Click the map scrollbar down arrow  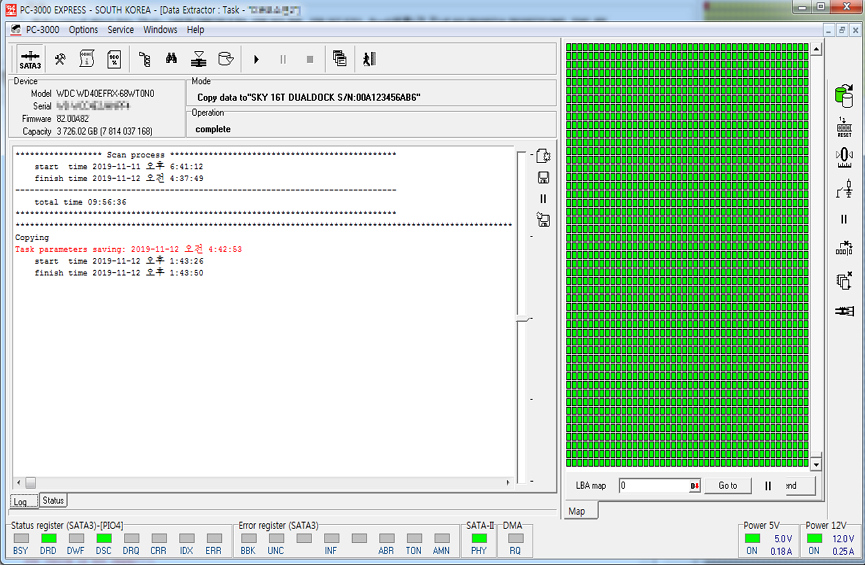click(x=816, y=465)
